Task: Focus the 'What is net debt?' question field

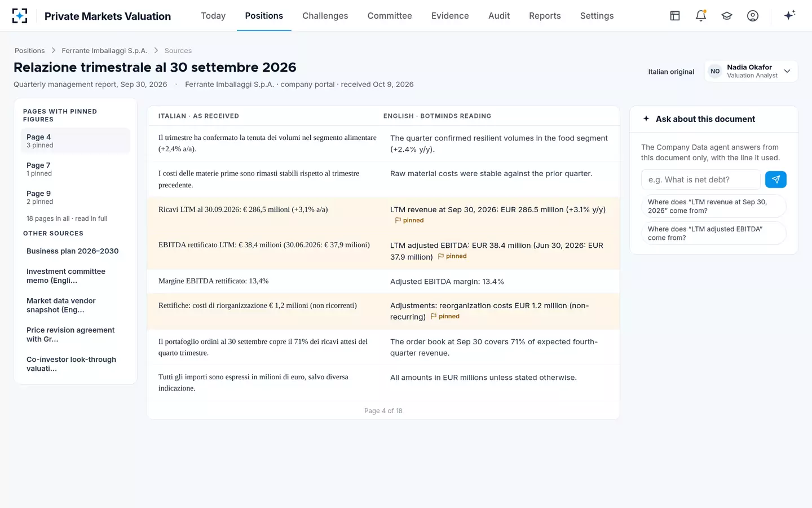Action: (x=701, y=179)
